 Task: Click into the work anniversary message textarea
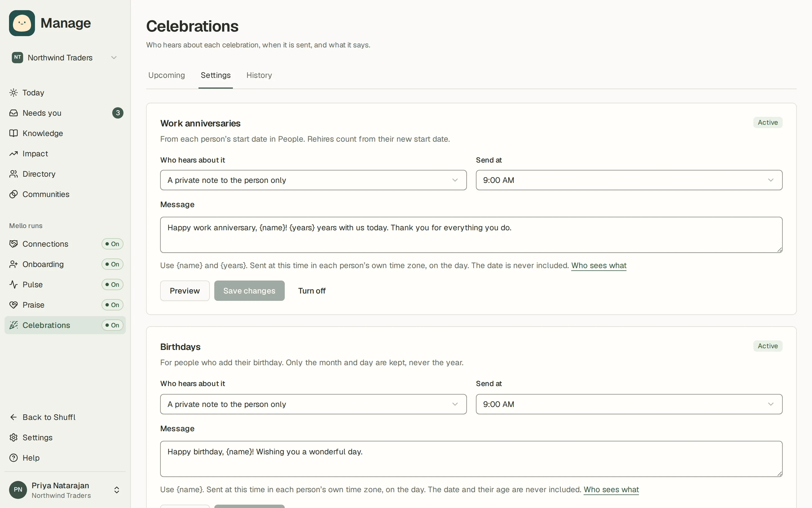click(471, 235)
